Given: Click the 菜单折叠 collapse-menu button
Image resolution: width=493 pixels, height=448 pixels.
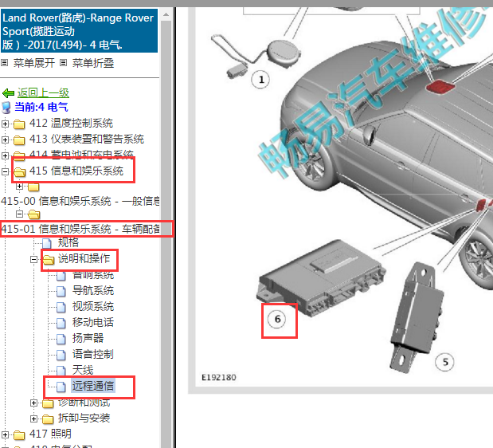Looking at the screenshot, I should pyautogui.click(x=92, y=63).
